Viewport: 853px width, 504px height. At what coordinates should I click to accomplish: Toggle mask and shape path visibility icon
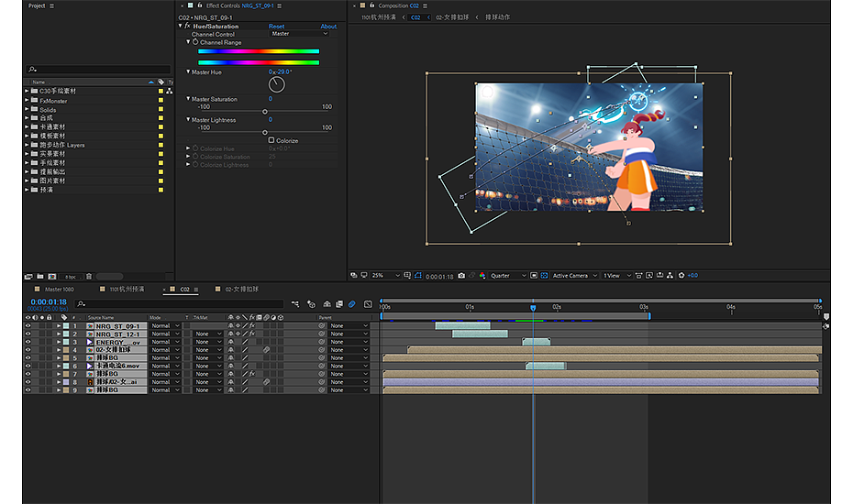[418, 276]
